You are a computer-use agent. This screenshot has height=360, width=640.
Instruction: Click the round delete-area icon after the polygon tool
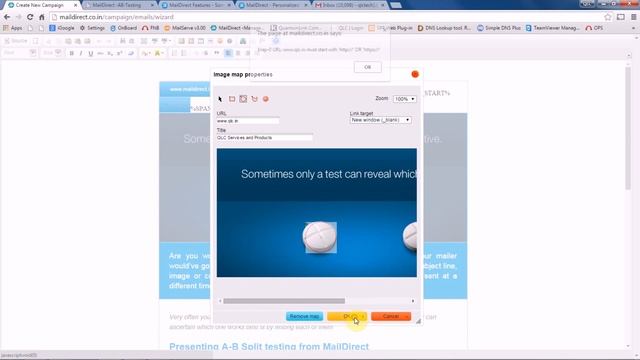tap(266, 99)
